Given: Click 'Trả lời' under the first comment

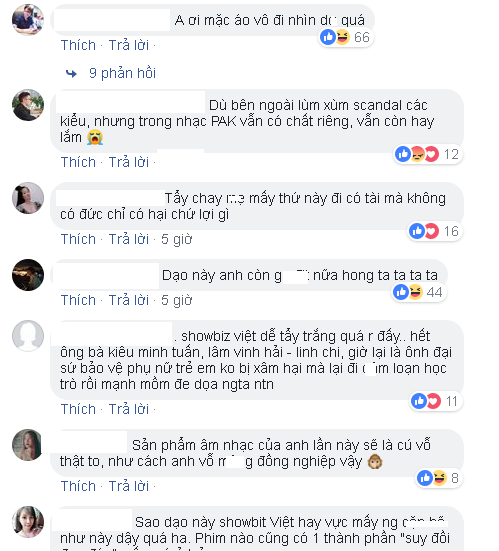Looking at the screenshot, I should 129,45.
